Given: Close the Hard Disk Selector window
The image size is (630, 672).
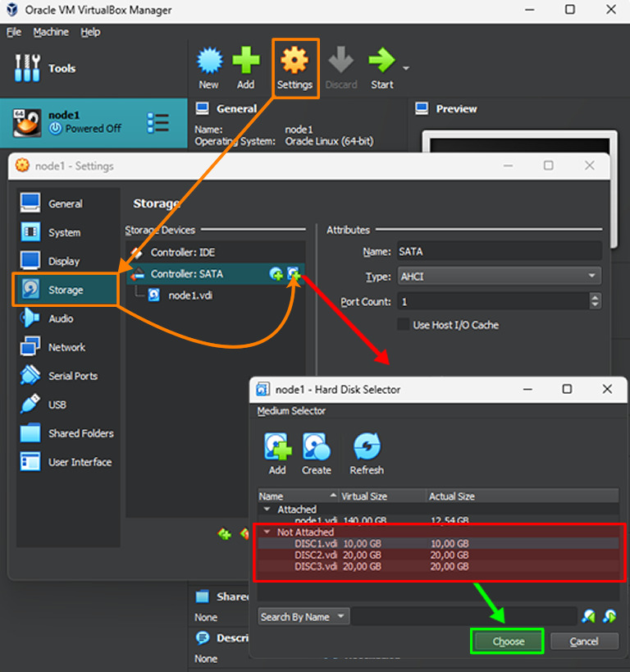Looking at the screenshot, I should tap(607, 389).
